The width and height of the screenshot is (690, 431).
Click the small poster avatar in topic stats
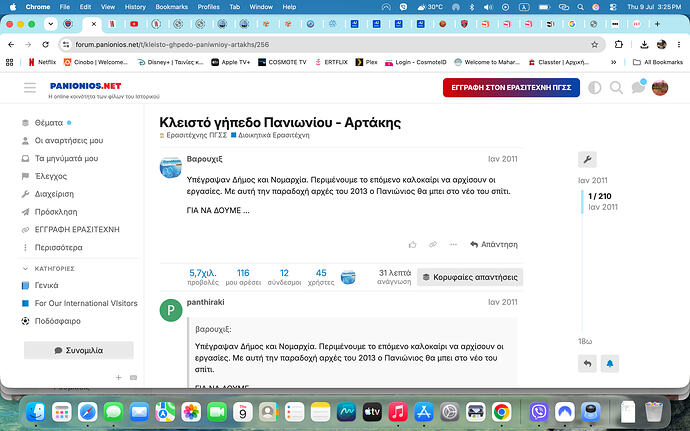[348, 277]
